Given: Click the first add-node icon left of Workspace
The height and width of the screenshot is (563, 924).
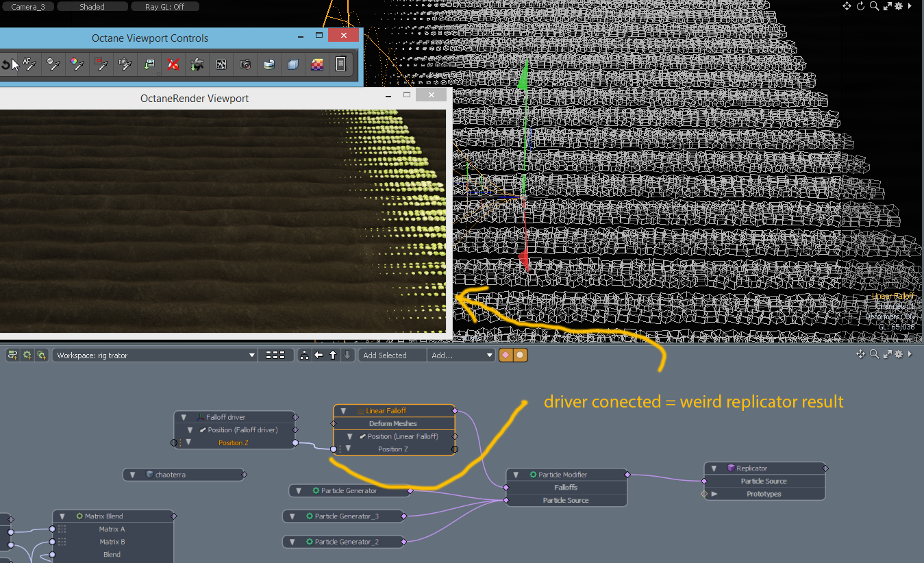Looking at the screenshot, I should tap(12, 355).
